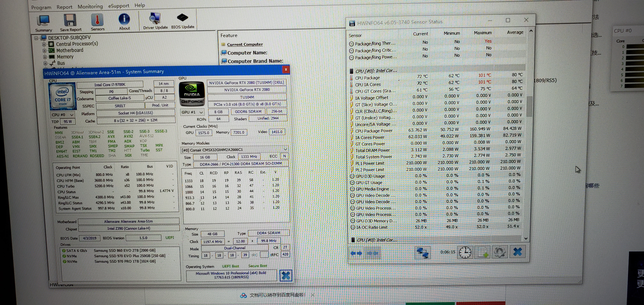Open the GPU #1 dropdown

pyautogui.click(x=192, y=112)
